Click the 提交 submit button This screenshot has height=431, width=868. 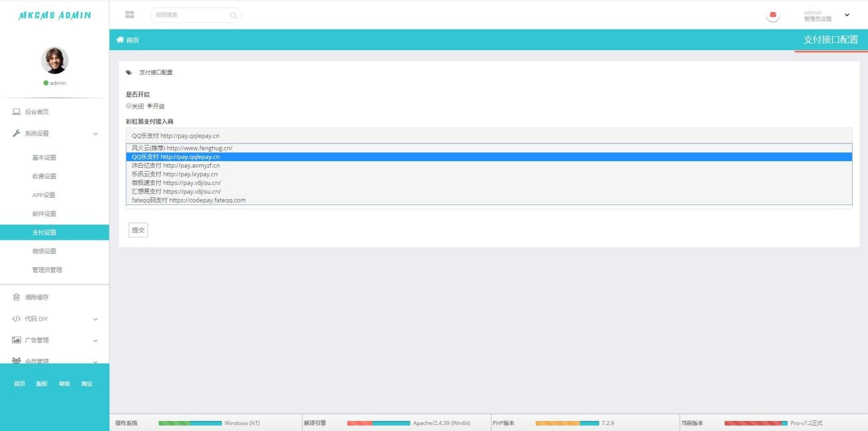(138, 230)
